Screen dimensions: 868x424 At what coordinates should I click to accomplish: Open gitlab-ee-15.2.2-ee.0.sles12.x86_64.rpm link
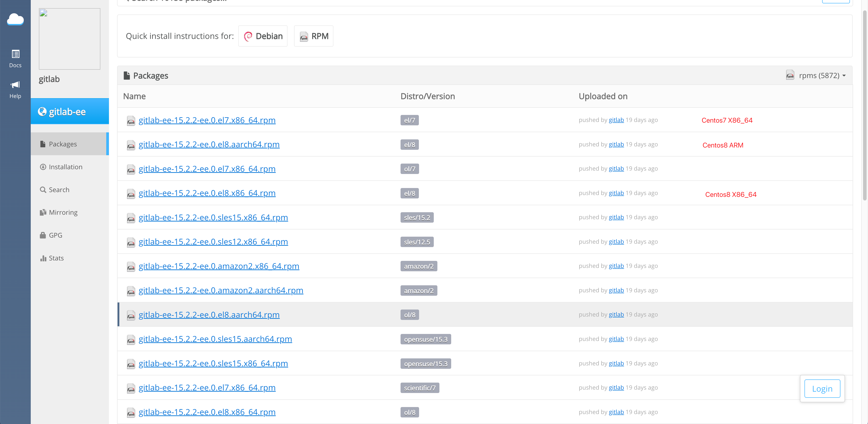point(213,241)
